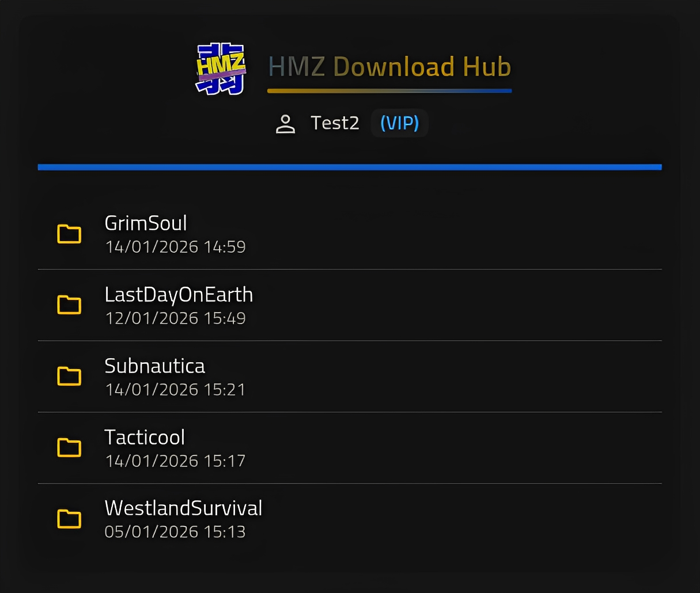Open the LastDayOnEarth folder name
The image size is (700, 593).
click(x=179, y=295)
